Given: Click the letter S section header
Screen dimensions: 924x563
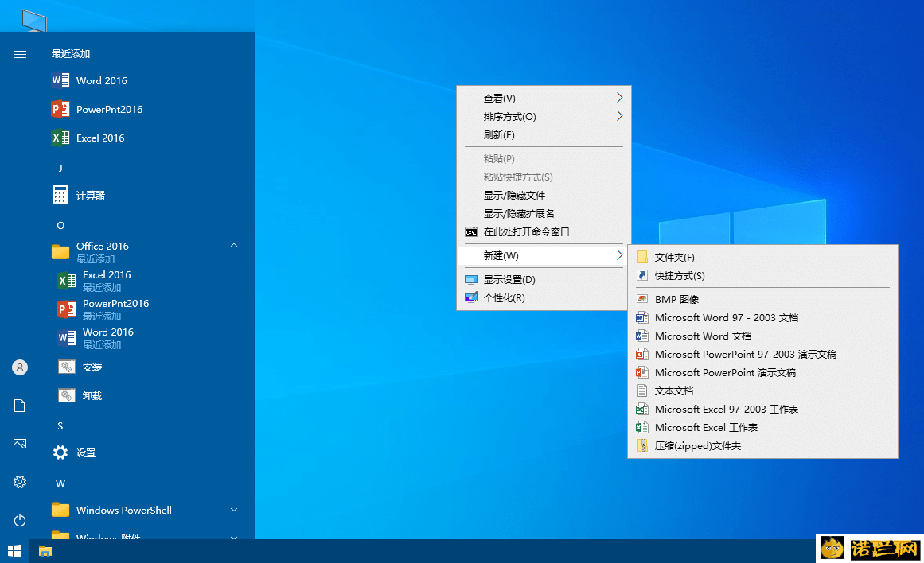Looking at the screenshot, I should (60, 425).
